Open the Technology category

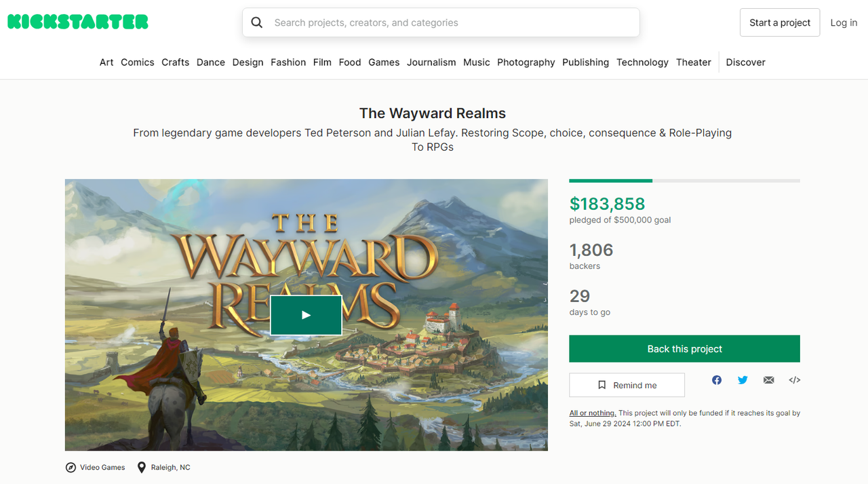(x=642, y=62)
